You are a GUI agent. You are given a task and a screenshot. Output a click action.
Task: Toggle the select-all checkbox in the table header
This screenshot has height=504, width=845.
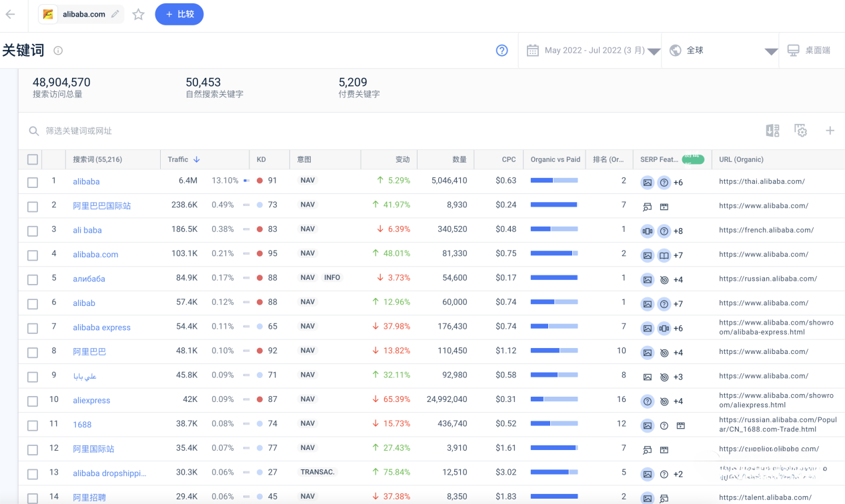pyautogui.click(x=33, y=159)
